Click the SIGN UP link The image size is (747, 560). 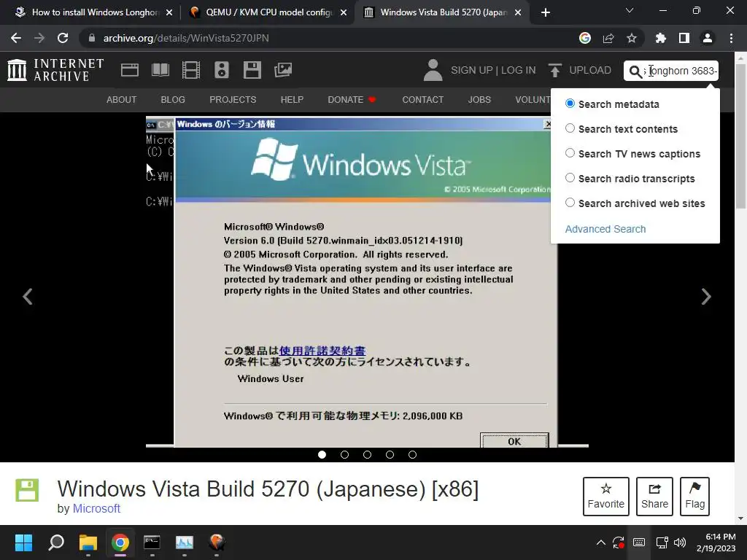(x=472, y=70)
